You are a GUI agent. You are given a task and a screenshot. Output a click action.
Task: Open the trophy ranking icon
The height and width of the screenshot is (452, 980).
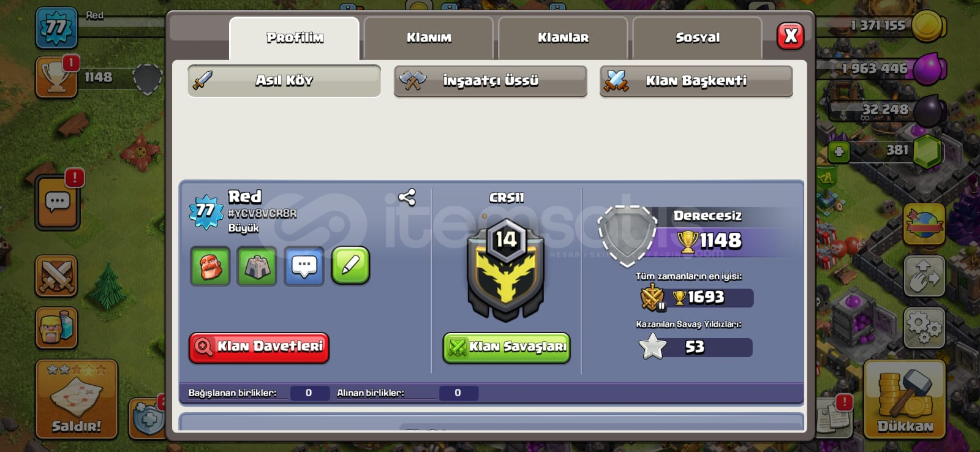click(56, 78)
